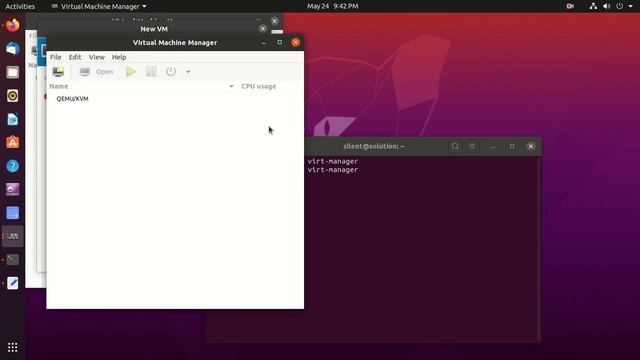
Task: Launch Firefox from the dock
Action: (13, 25)
